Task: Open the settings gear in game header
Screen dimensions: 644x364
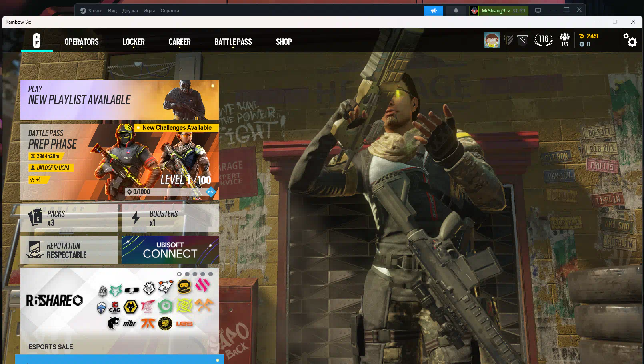Action: coord(630,40)
